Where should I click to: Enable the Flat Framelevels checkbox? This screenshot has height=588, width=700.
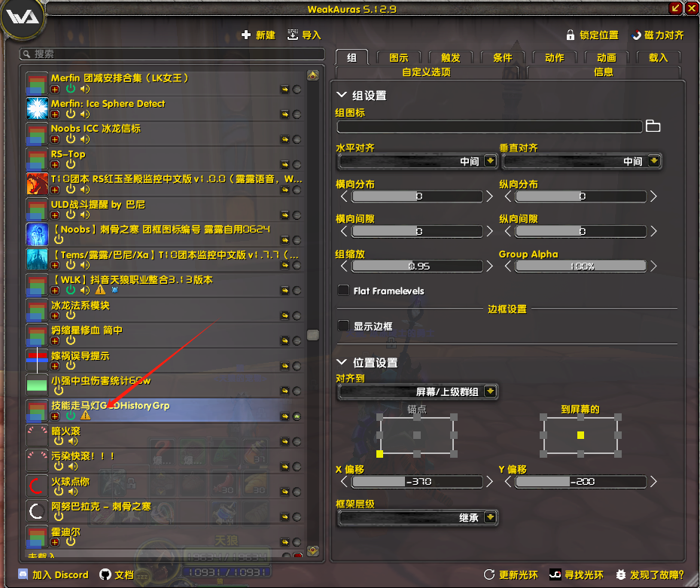click(343, 291)
